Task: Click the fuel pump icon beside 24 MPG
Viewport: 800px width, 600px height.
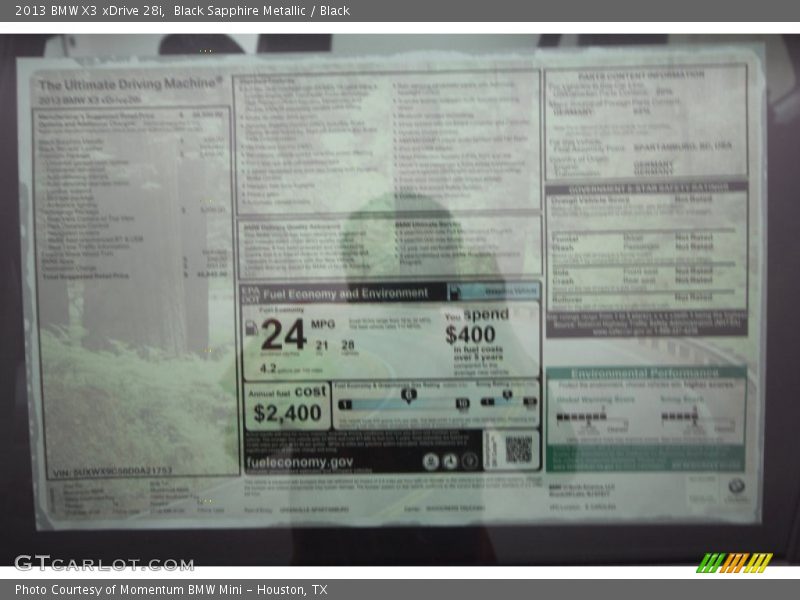Action: [252, 328]
